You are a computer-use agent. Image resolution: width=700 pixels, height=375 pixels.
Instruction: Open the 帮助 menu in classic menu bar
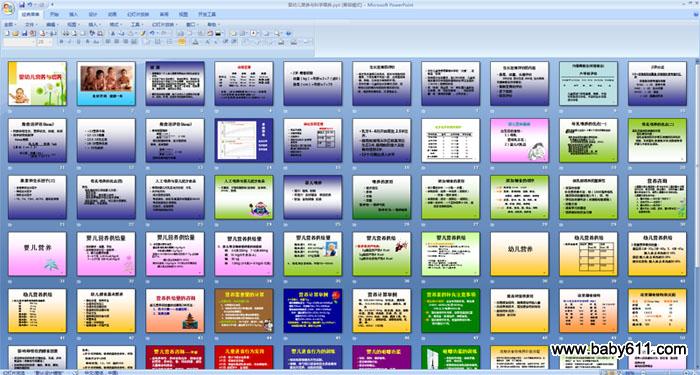click(x=213, y=25)
